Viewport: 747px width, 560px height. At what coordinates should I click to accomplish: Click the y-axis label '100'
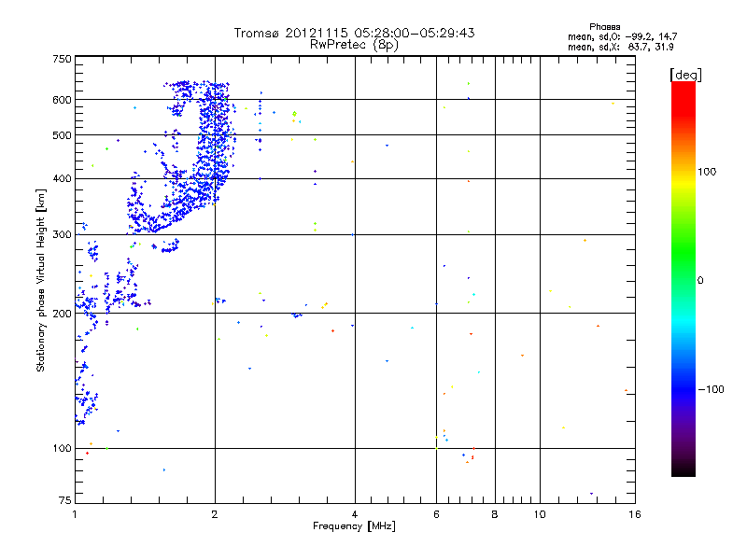tap(62, 449)
